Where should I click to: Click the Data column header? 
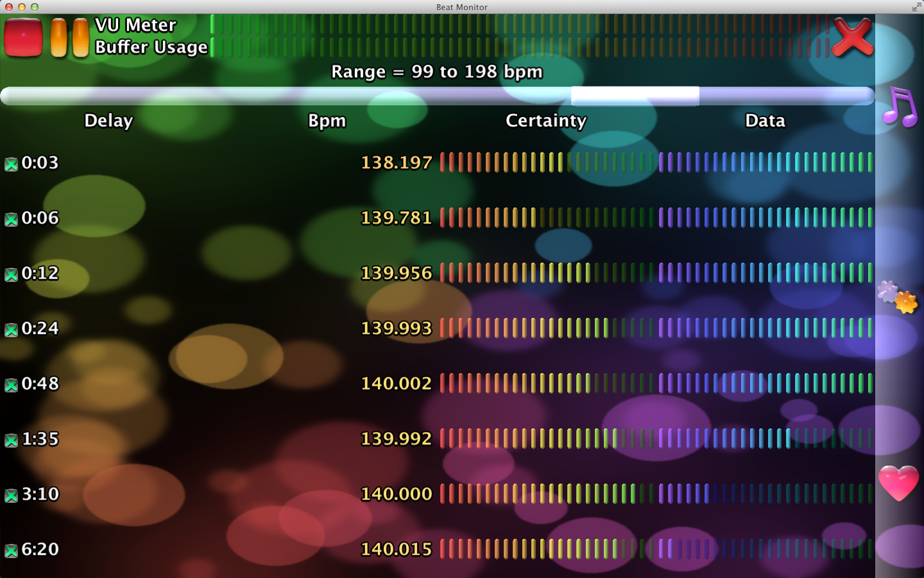coord(765,121)
